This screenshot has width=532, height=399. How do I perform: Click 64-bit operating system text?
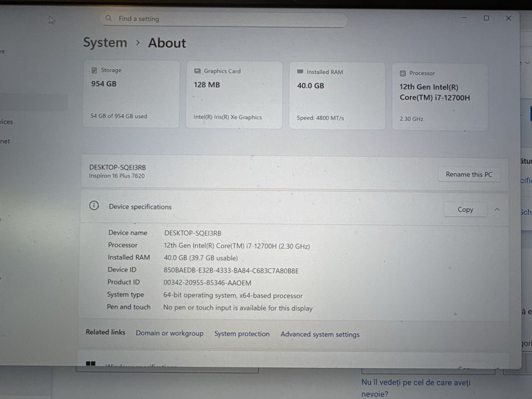[x=233, y=295]
